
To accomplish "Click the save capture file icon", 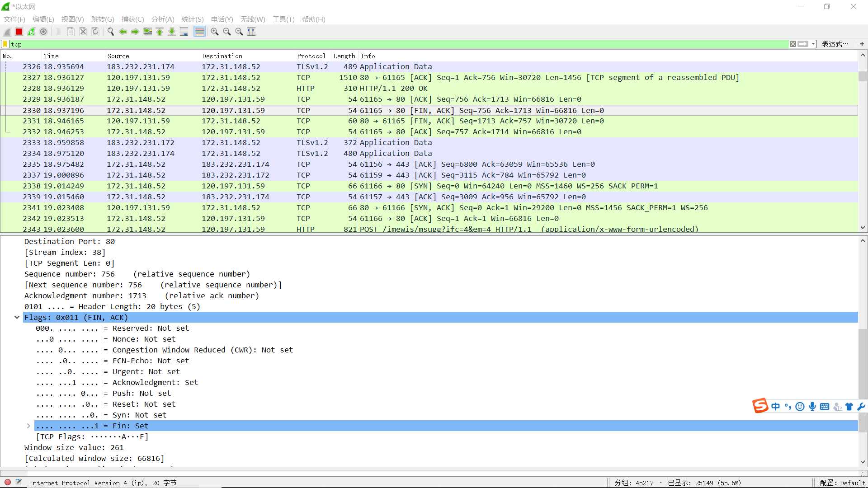I will 71,32.
